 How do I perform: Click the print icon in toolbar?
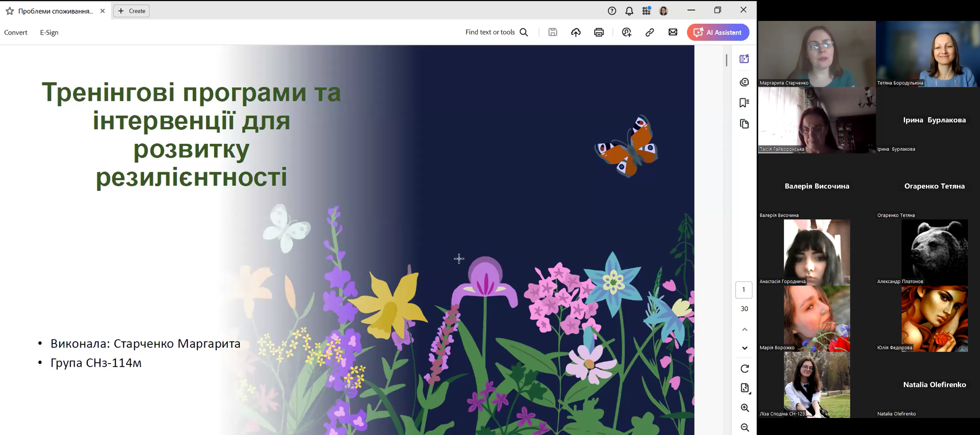[x=599, y=32]
